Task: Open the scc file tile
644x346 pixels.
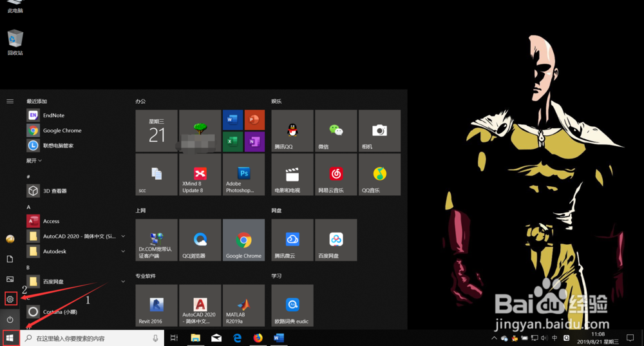Action: (x=156, y=174)
